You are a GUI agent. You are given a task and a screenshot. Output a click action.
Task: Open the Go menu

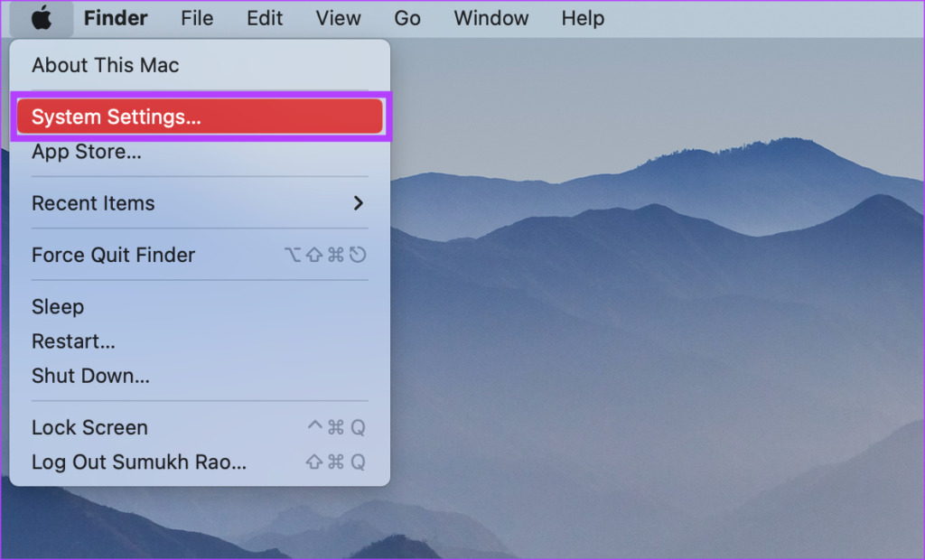pyautogui.click(x=407, y=18)
